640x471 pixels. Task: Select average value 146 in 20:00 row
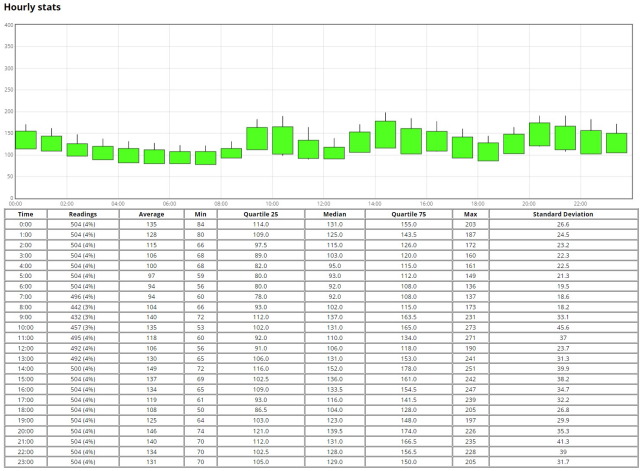tap(151, 431)
